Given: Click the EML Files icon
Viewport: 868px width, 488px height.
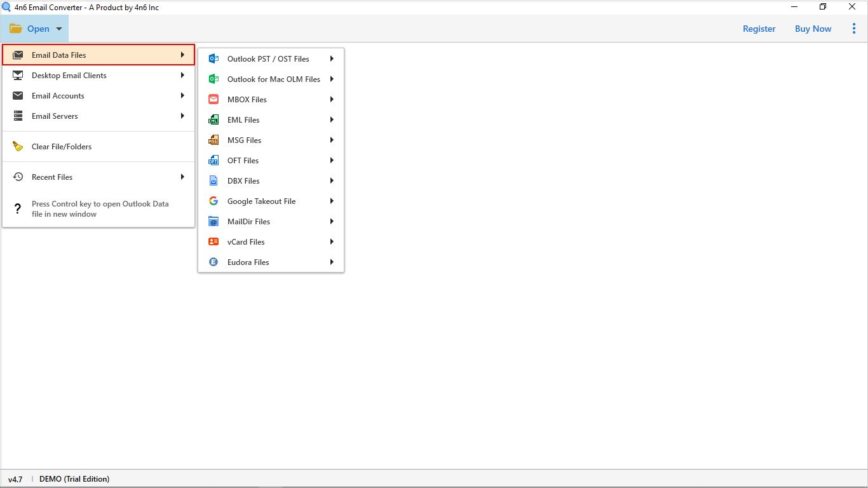Looking at the screenshot, I should point(214,120).
